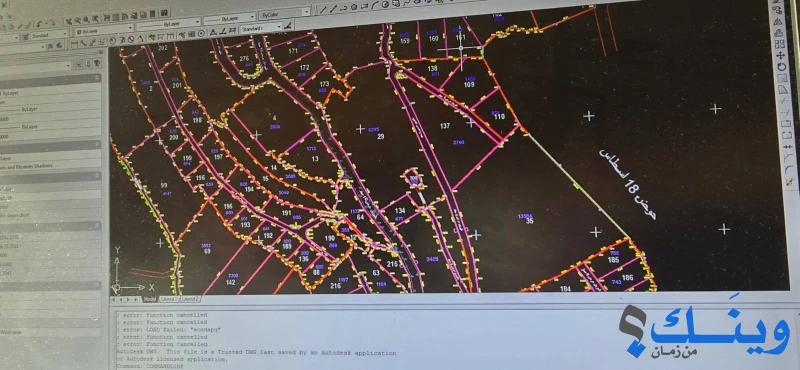Switch to the Model tab
Screen dimensions: 800x370
tap(149, 299)
